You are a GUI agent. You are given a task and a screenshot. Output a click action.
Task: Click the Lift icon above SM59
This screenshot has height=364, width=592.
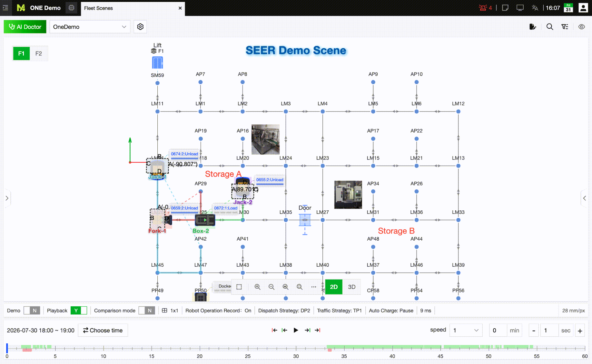pos(157,62)
